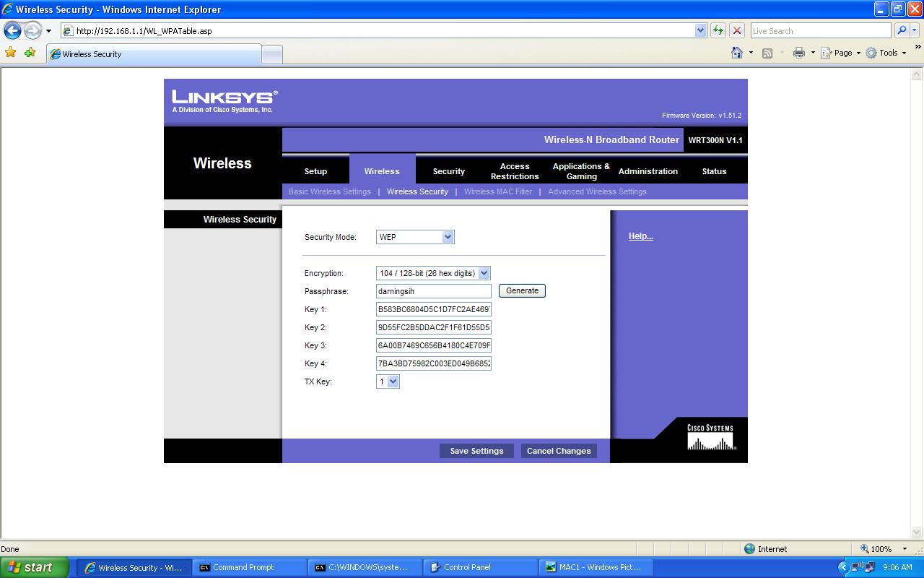The height and width of the screenshot is (578, 924).
Task: Expand hidden system tray icons arrow
Action: point(843,567)
